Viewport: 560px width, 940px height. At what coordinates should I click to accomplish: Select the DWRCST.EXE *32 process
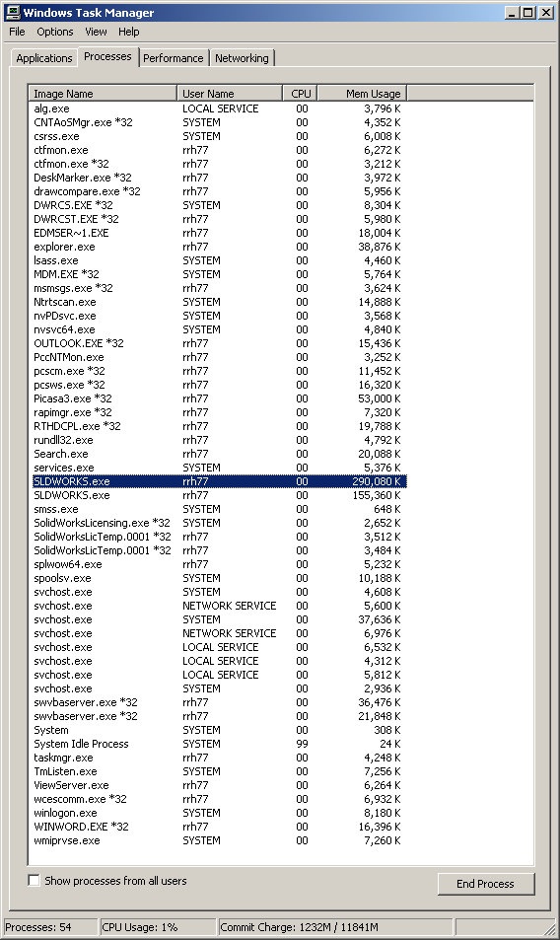[220, 219]
